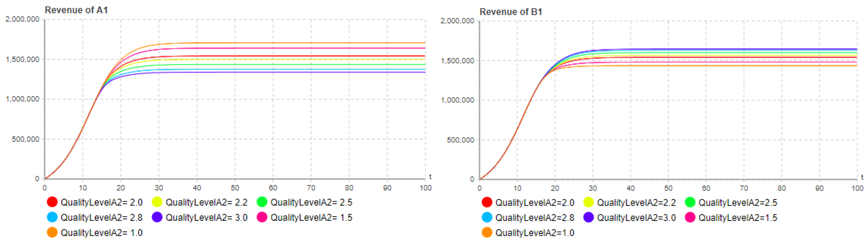Screen dimensions: 868x245
Task: Click yellow 2.2 legend dot under Revenue of B1
Action: tap(588, 202)
